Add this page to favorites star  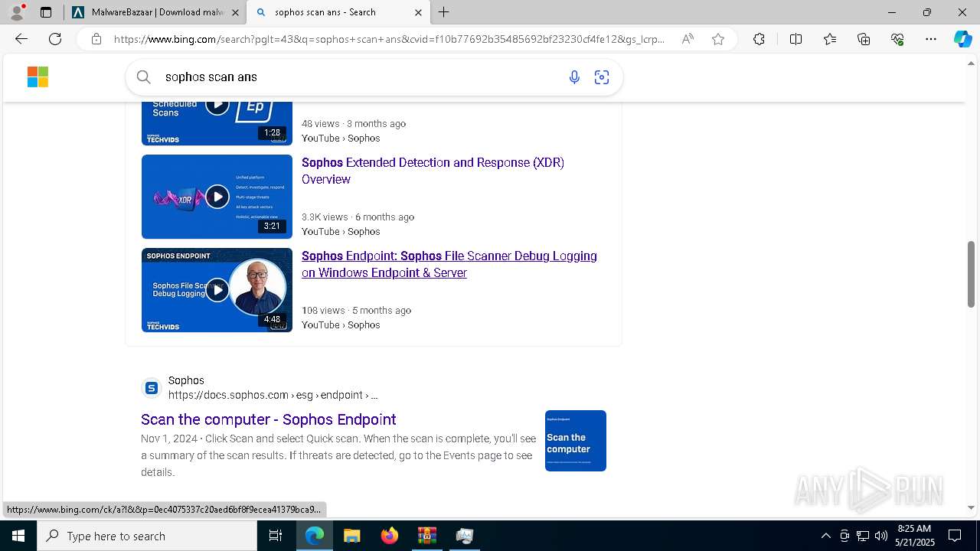(x=718, y=39)
